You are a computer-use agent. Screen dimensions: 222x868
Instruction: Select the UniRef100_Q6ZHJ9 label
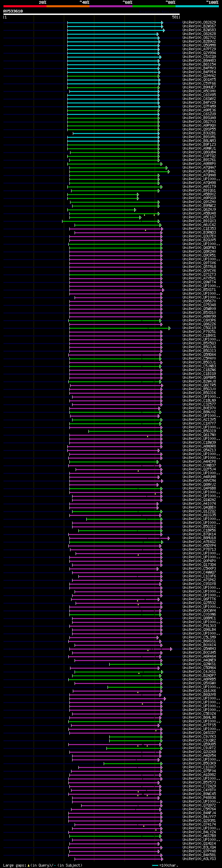click(199, 210)
